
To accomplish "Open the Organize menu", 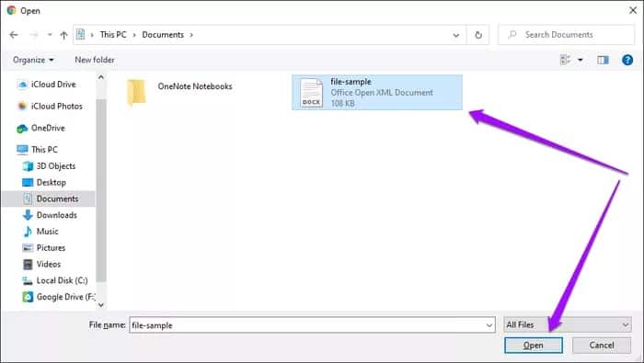I will (x=33, y=60).
